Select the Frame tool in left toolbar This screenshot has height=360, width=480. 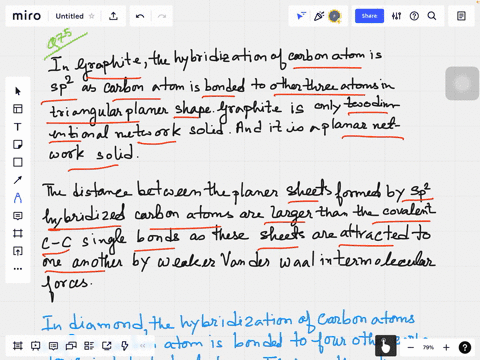click(18, 233)
